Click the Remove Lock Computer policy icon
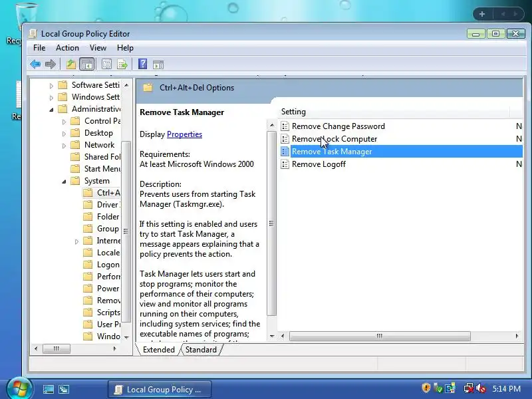This screenshot has height=399, width=532. click(285, 139)
